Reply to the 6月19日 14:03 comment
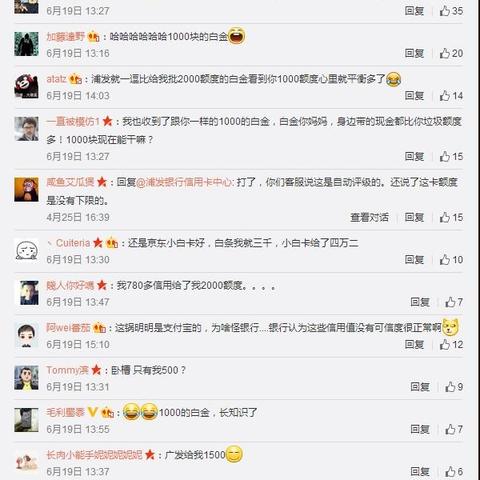This screenshot has width=480, height=480. coord(414,96)
